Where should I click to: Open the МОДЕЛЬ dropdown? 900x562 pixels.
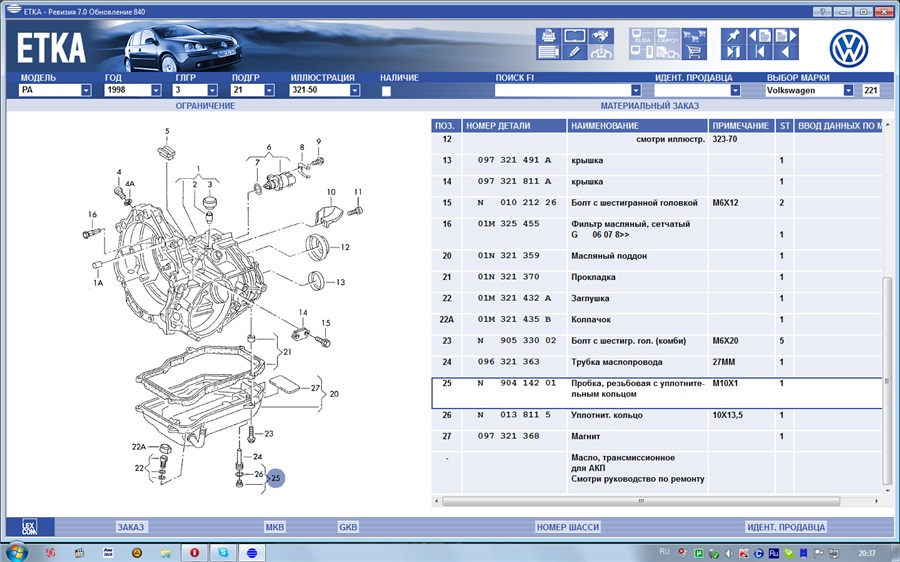(86, 90)
